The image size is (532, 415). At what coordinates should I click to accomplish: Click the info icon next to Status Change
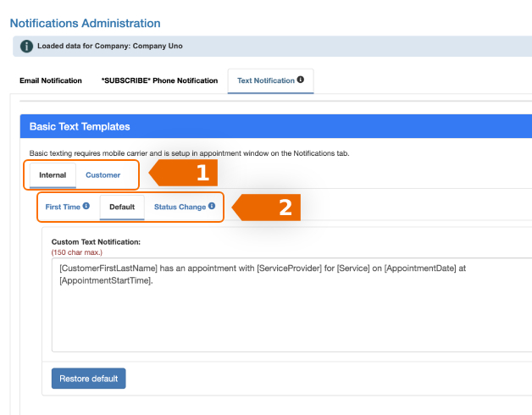coord(212,206)
